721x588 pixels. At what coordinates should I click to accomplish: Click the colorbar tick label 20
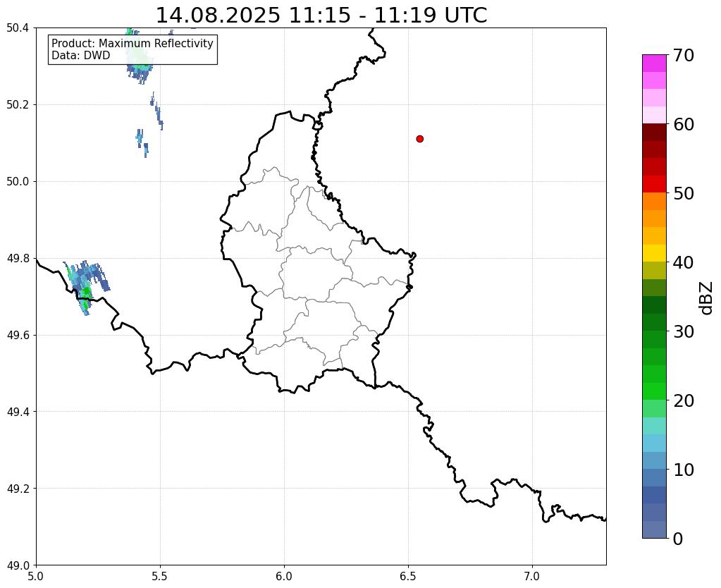[684, 400]
